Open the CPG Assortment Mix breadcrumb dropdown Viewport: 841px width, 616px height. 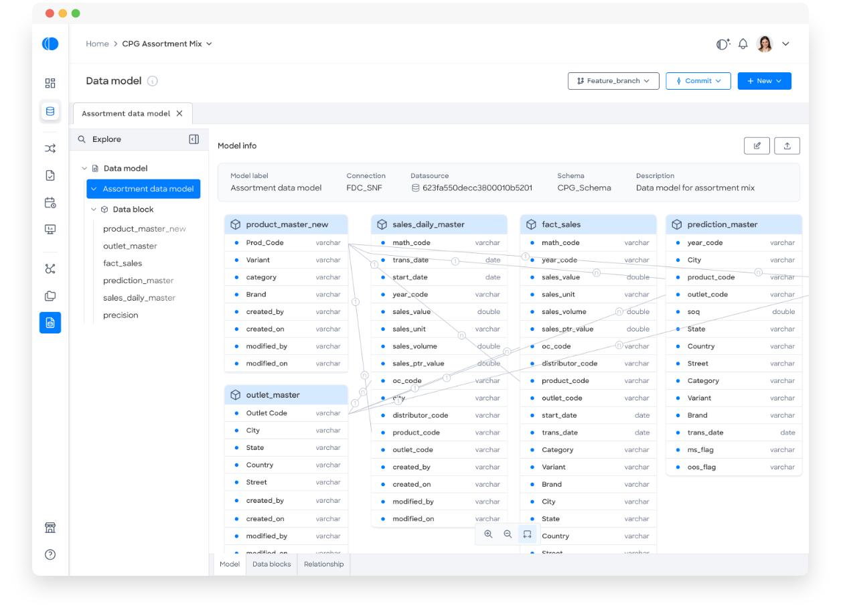pos(167,44)
